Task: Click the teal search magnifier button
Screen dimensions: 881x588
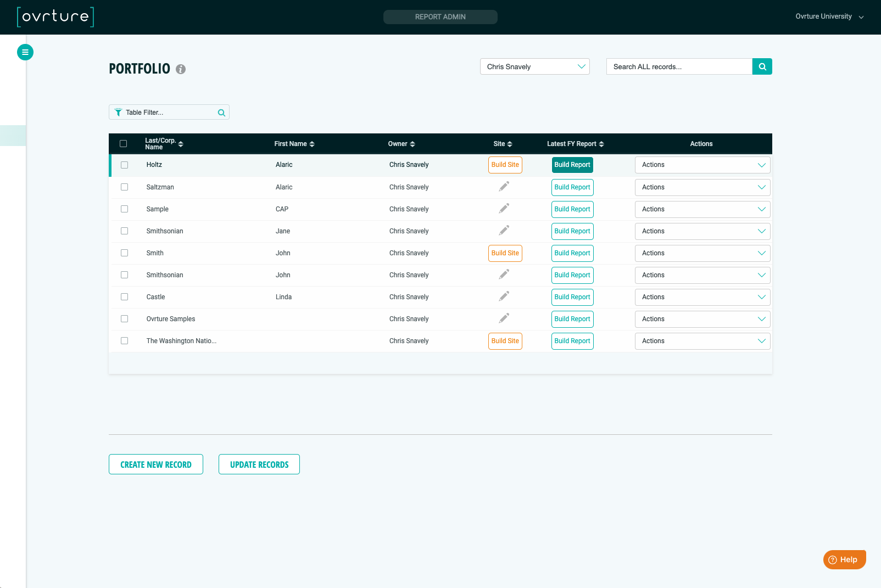Action: [x=762, y=66]
